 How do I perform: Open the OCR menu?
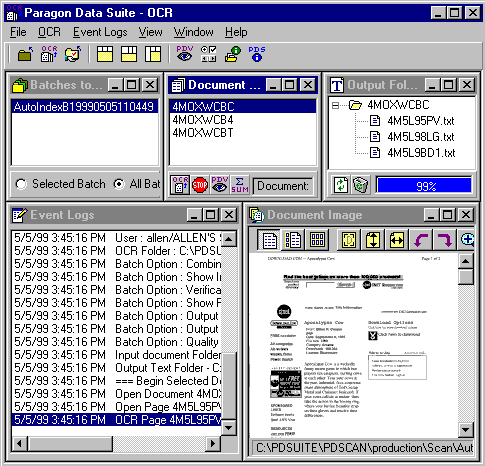pos(49,32)
